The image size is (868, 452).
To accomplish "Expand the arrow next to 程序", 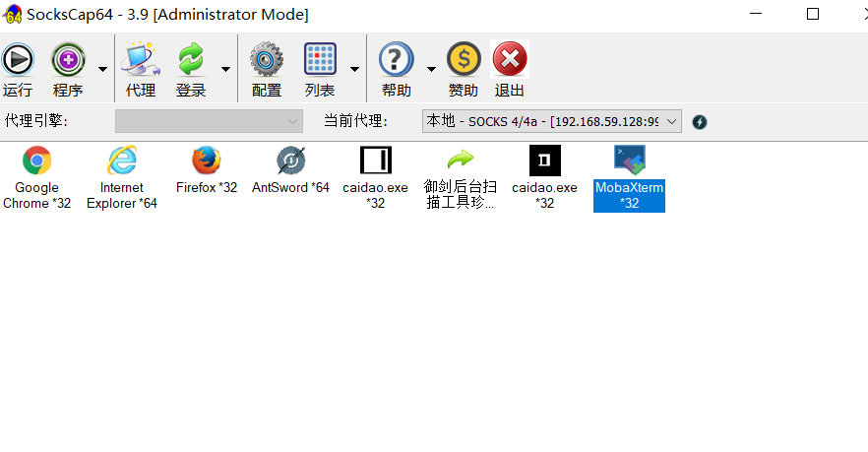I will click(102, 69).
